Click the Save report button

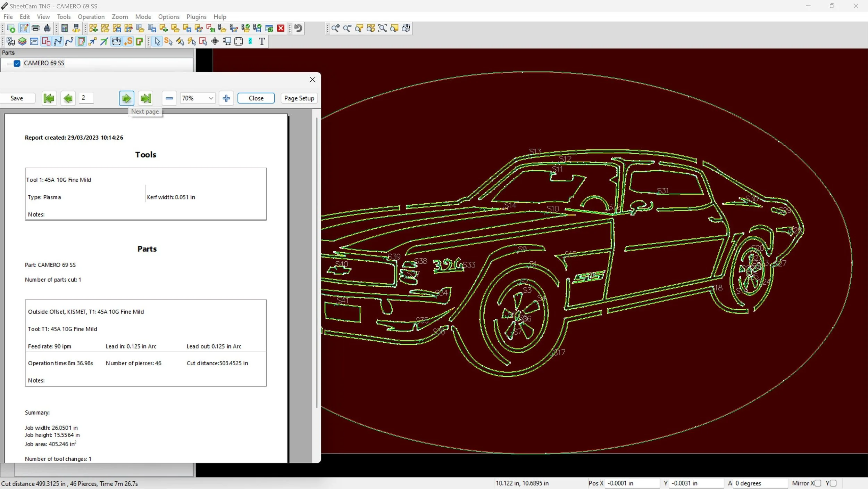[17, 98]
